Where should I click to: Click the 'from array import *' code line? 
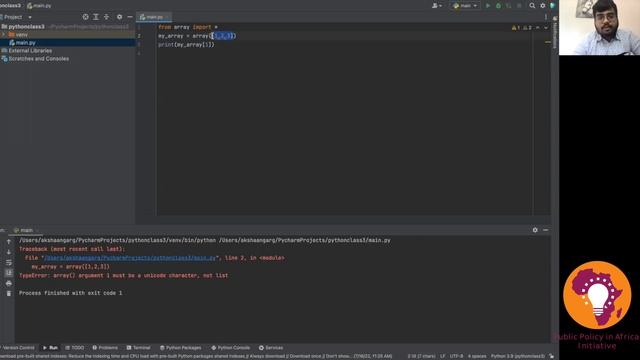[x=188, y=27]
